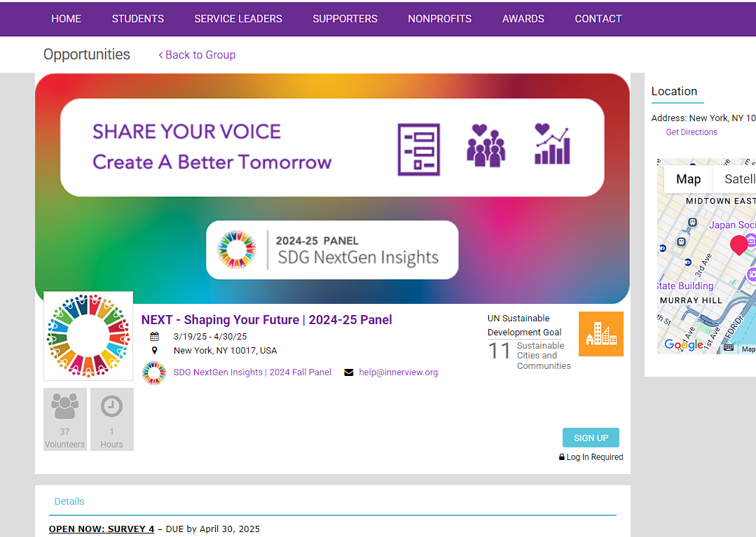Switch to the Details tab
This screenshot has width=756, height=537.
point(69,501)
